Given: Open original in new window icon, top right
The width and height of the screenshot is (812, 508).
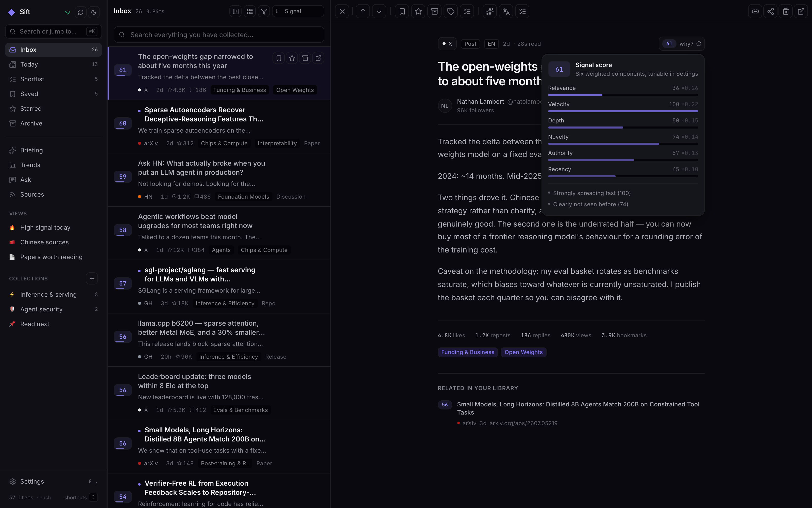Looking at the screenshot, I should [x=801, y=11].
